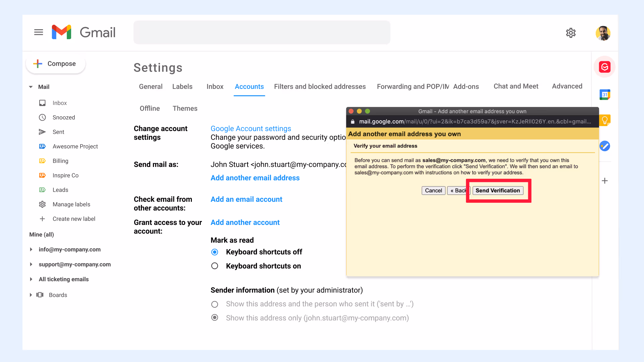This screenshot has height=362, width=644.
Task: Click the Leads label icon
Action: click(x=42, y=190)
